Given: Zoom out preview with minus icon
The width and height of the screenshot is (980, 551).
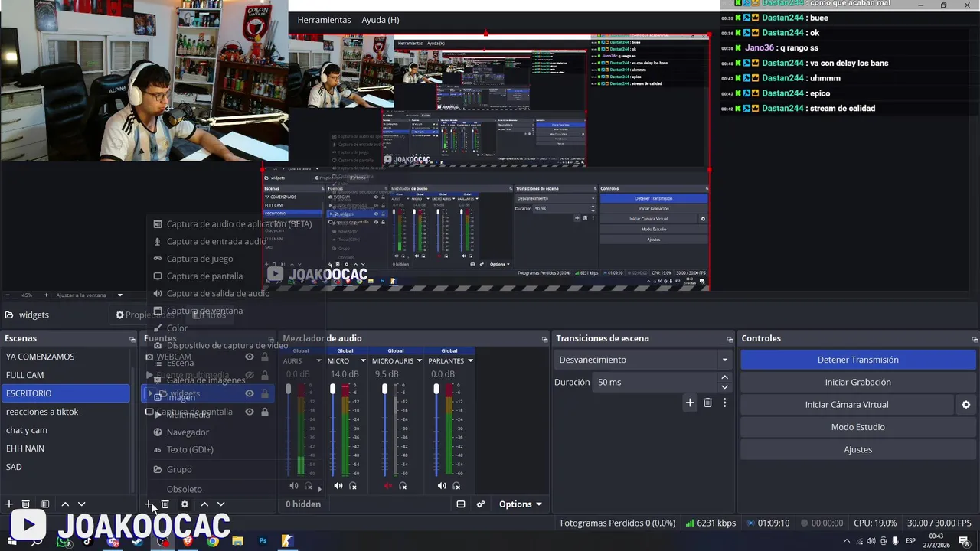Looking at the screenshot, I should [x=7, y=295].
